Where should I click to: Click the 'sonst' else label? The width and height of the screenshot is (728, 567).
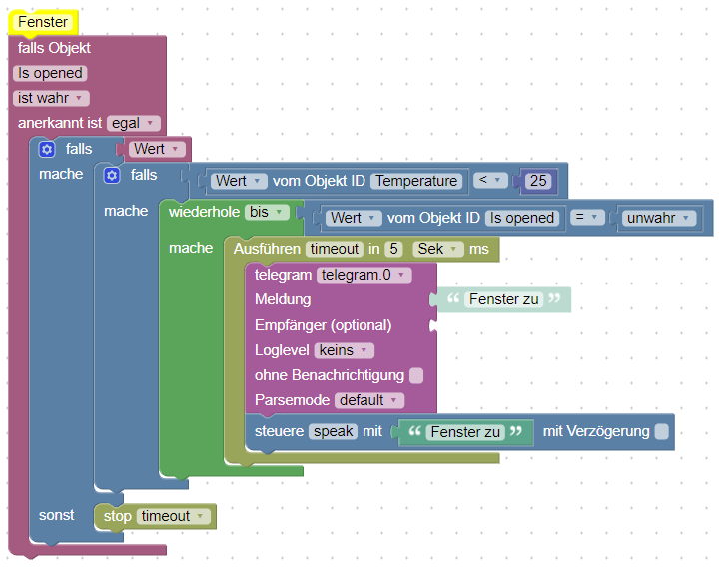pyautogui.click(x=57, y=515)
